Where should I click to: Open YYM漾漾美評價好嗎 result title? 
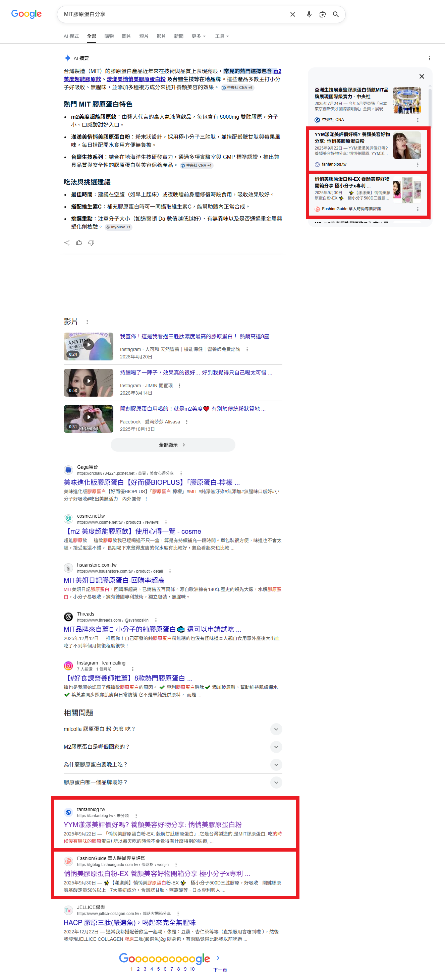tap(153, 824)
